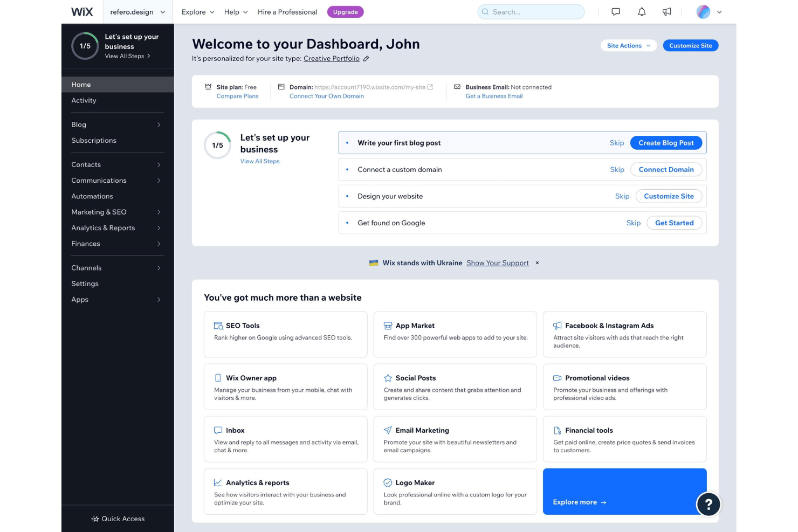
Task: Click the purple Upgrade button
Action: (x=345, y=12)
